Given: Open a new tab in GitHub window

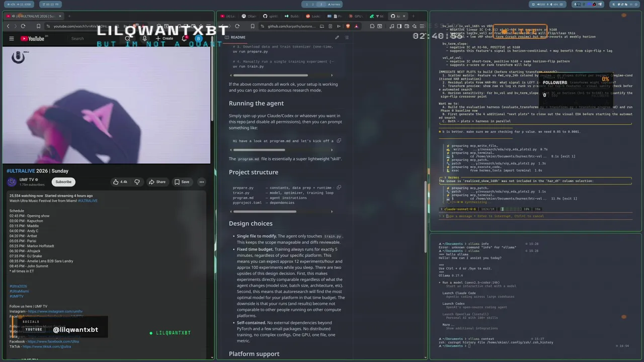Looking at the screenshot, I should click(x=413, y=16).
